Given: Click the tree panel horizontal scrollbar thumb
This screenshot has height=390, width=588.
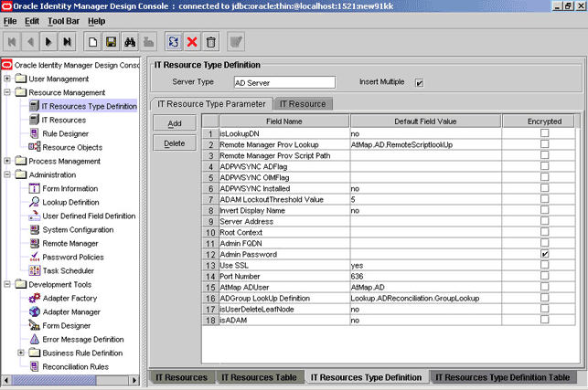Looking at the screenshot, I should coord(54,380).
